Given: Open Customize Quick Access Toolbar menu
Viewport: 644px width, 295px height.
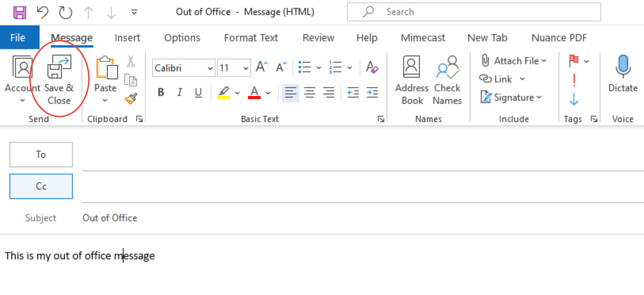Looking at the screenshot, I should click(x=134, y=12).
